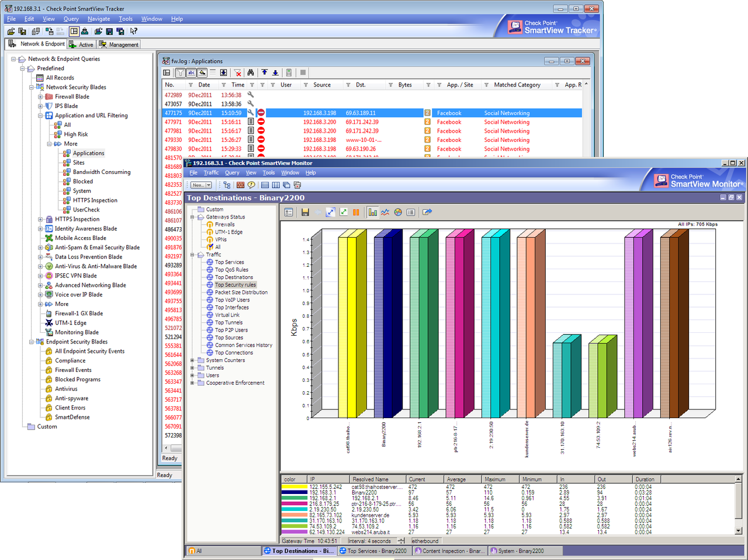Switch to line chart view
This screenshot has height=560, width=748.
385,212
